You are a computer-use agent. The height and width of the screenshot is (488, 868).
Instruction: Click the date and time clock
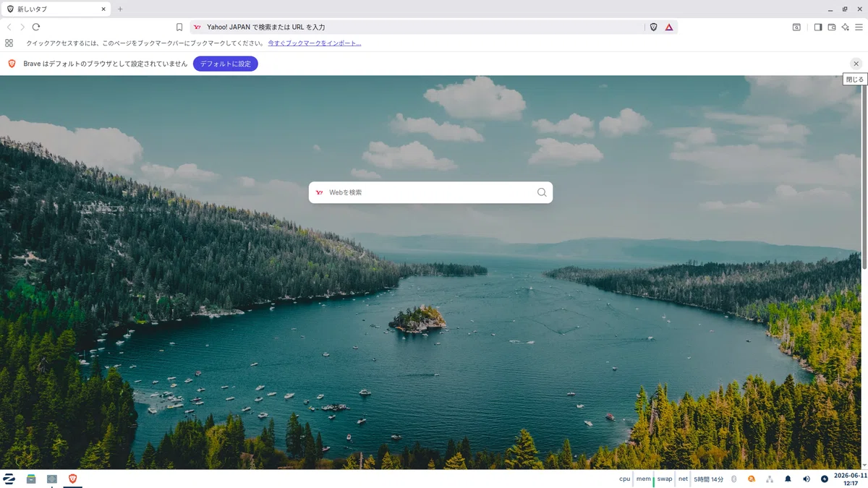pos(849,479)
